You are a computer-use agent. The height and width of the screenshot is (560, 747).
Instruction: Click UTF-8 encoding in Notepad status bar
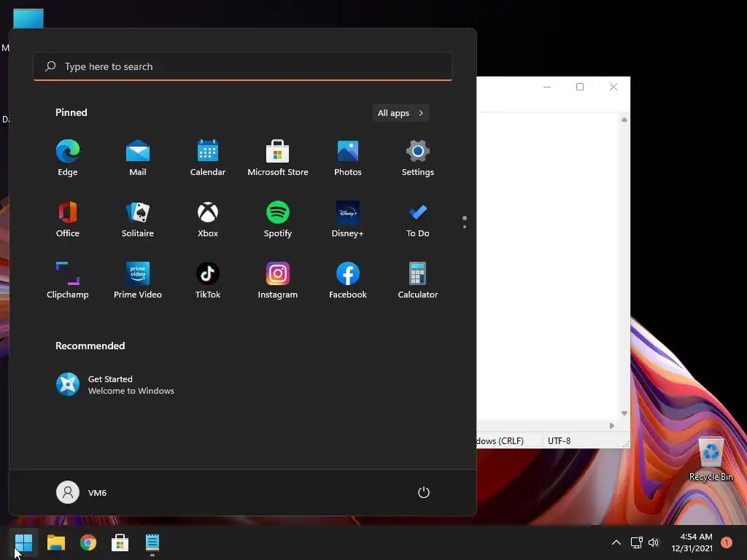click(559, 441)
